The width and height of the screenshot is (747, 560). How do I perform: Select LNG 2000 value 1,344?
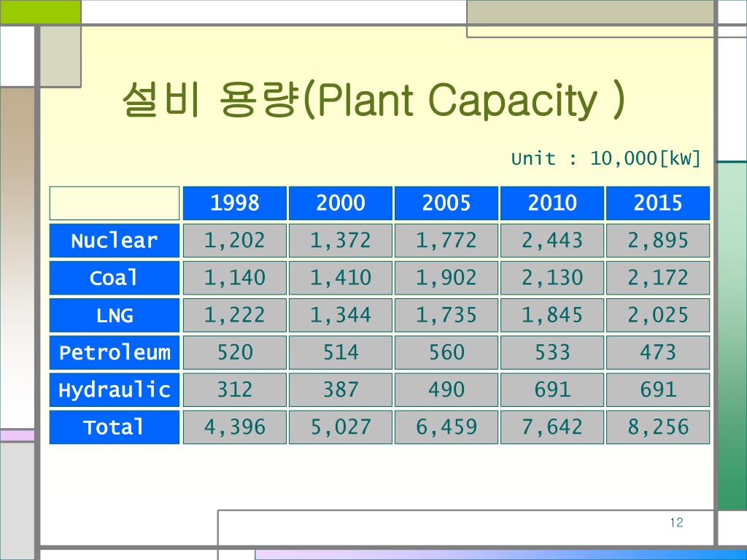341,315
